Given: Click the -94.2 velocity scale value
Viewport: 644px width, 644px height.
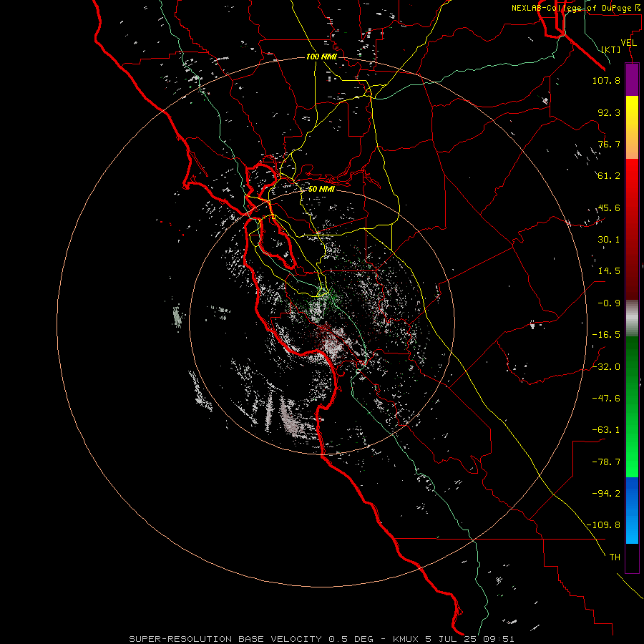Looking at the screenshot, I should [x=606, y=494].
